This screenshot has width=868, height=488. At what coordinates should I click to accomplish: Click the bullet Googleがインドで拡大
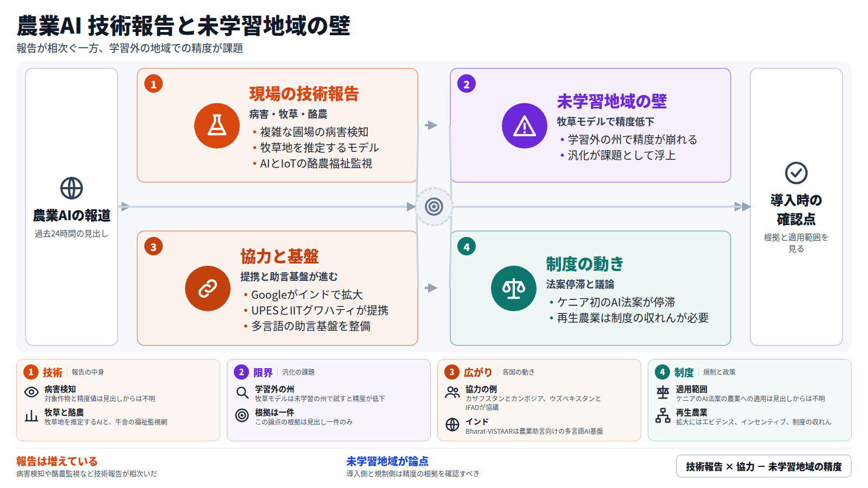click(x=307, y=294)
